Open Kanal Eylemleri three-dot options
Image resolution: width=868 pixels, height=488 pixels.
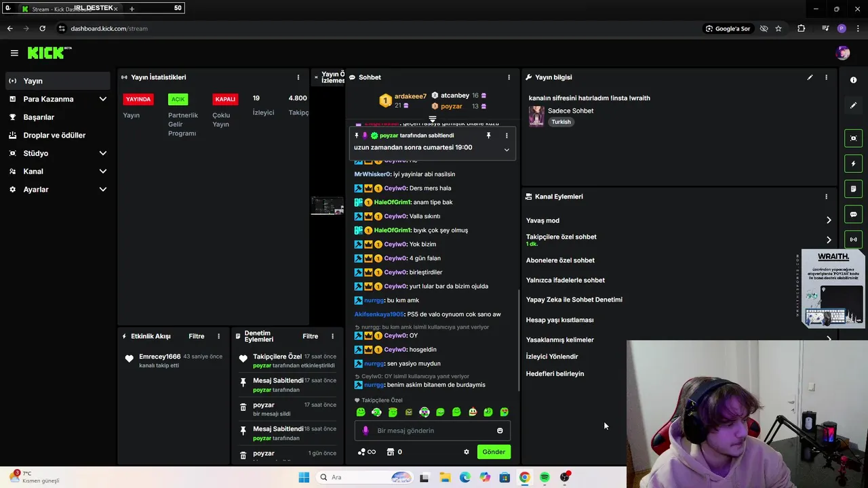tap(826, 197)
